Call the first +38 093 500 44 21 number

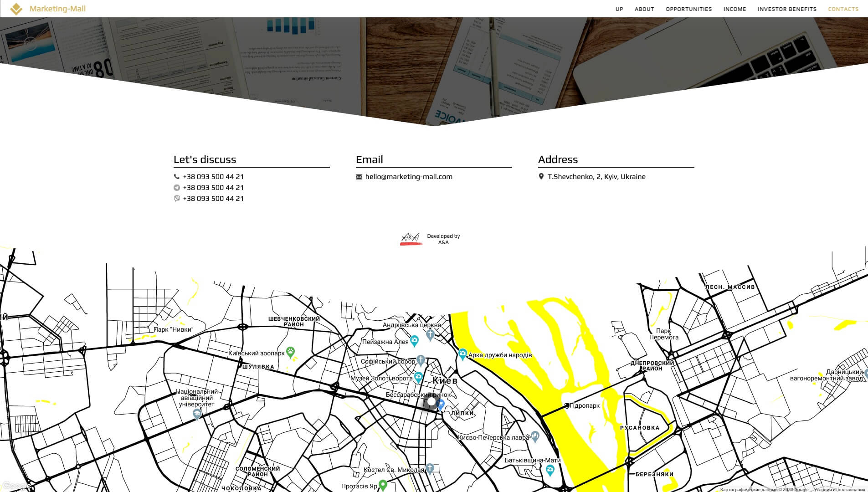pyautogui.click(x=213, y=177)
